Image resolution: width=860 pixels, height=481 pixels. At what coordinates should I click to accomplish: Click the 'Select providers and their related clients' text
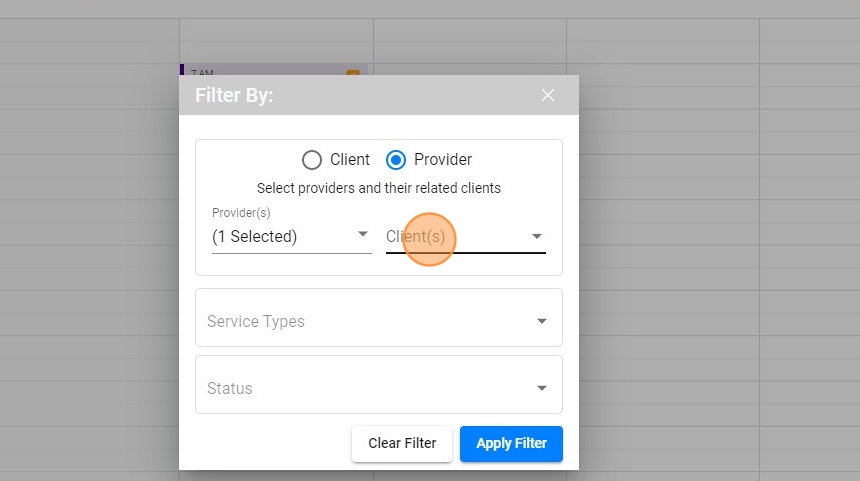379,188
